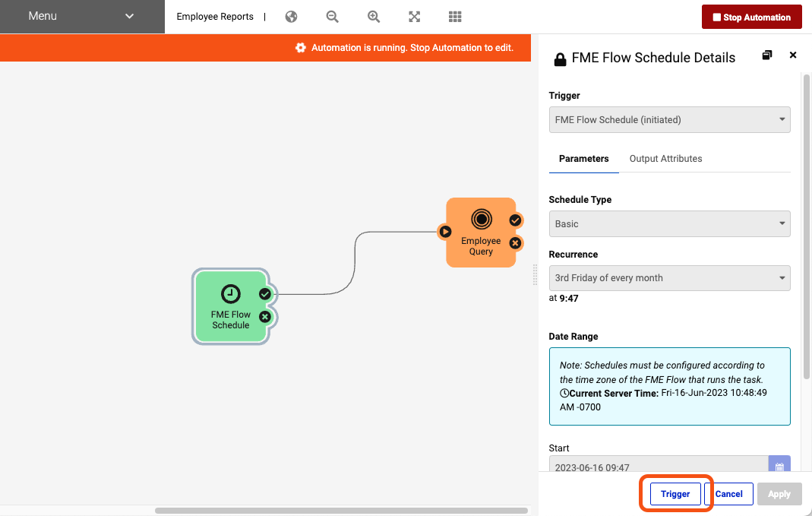The width and height of the screenshot is (812, 516).
Task: Open the Trigger type dropdown
Action: (x=670, y=119)
